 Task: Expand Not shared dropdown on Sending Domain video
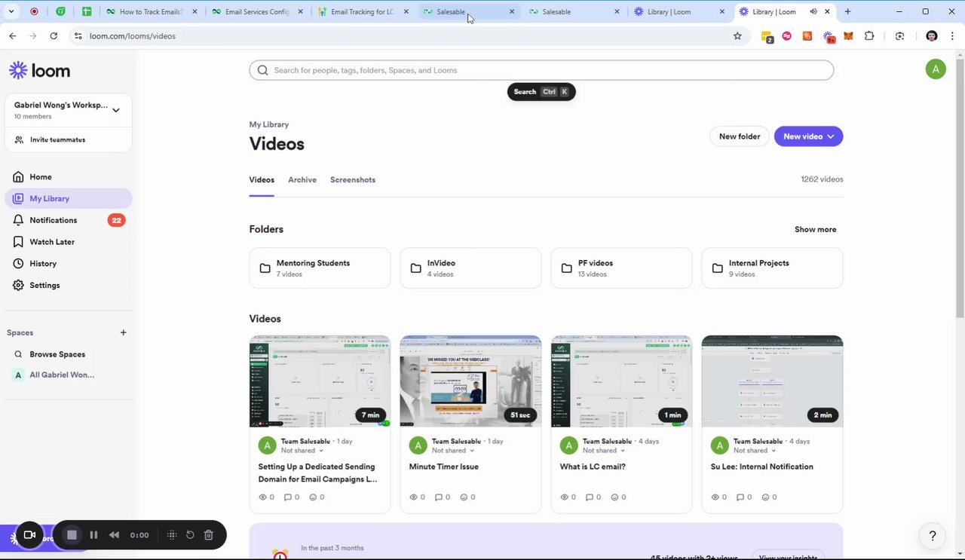302,451
